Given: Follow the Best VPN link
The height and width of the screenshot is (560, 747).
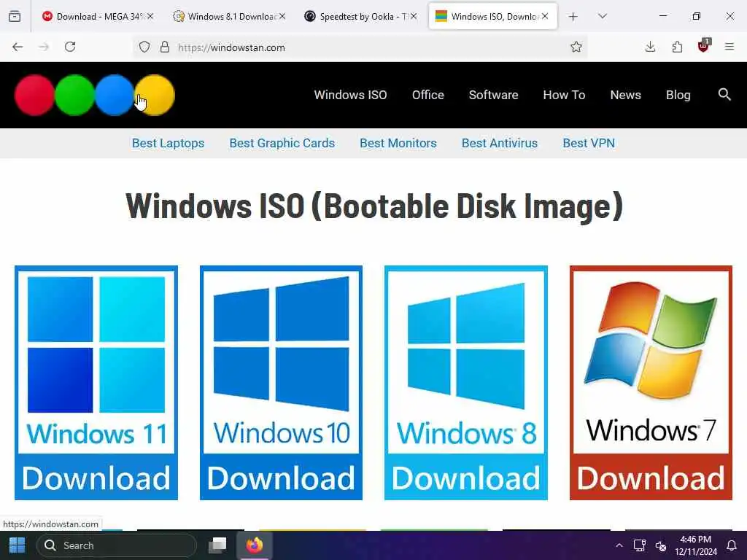Looking at the screenshot, I should point(589,143).
